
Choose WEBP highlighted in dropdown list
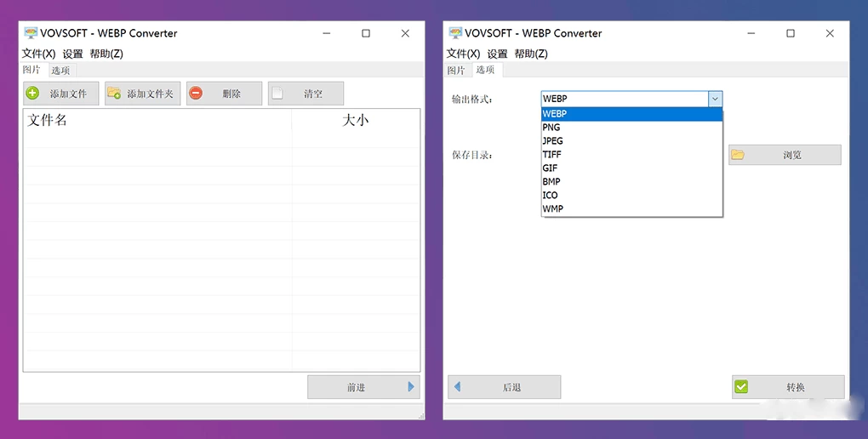631,114
